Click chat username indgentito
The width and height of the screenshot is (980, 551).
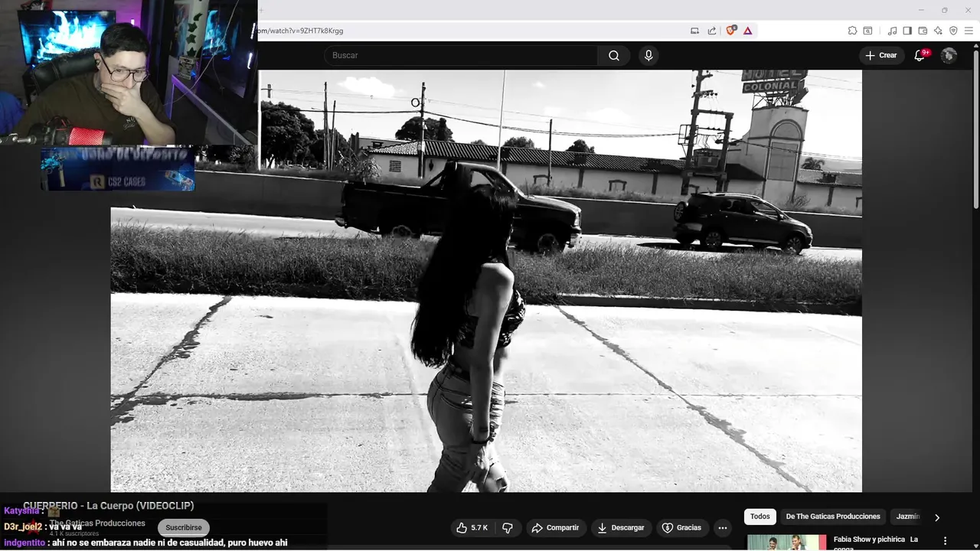click(24, 543)
